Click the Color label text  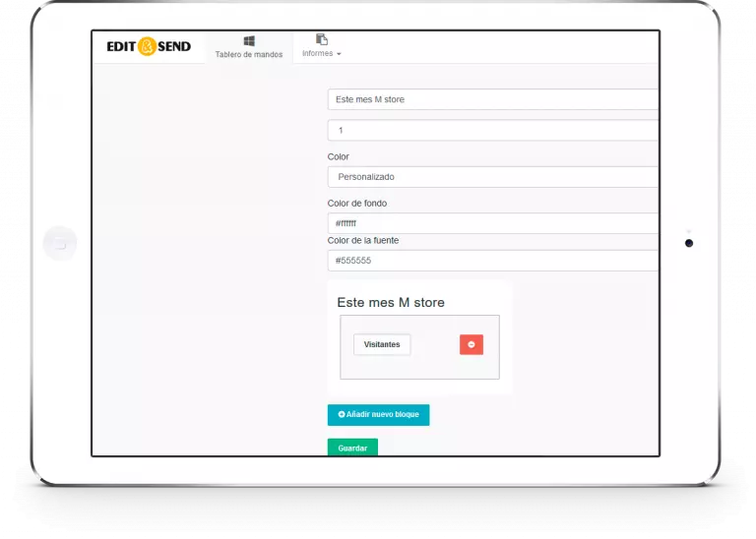(338, 156)
